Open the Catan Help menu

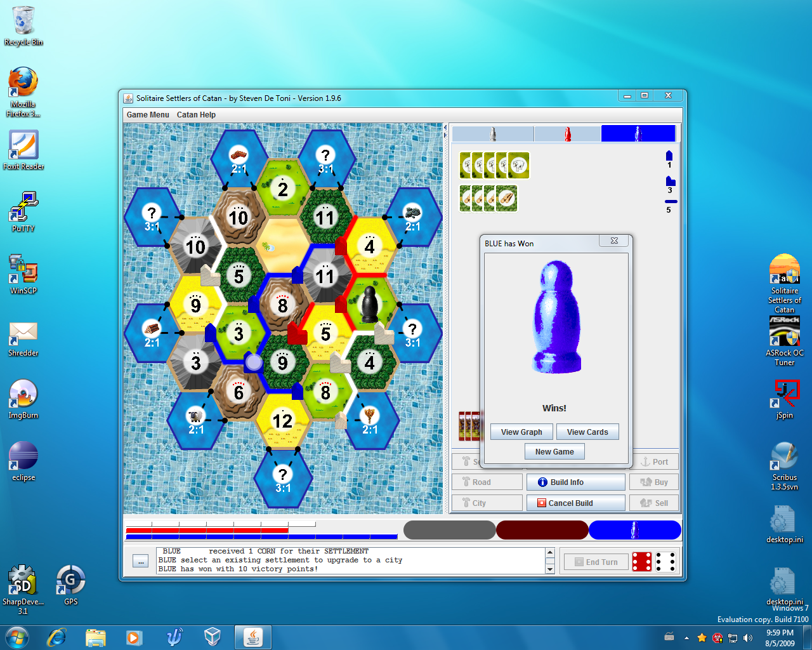pos(196,115)
